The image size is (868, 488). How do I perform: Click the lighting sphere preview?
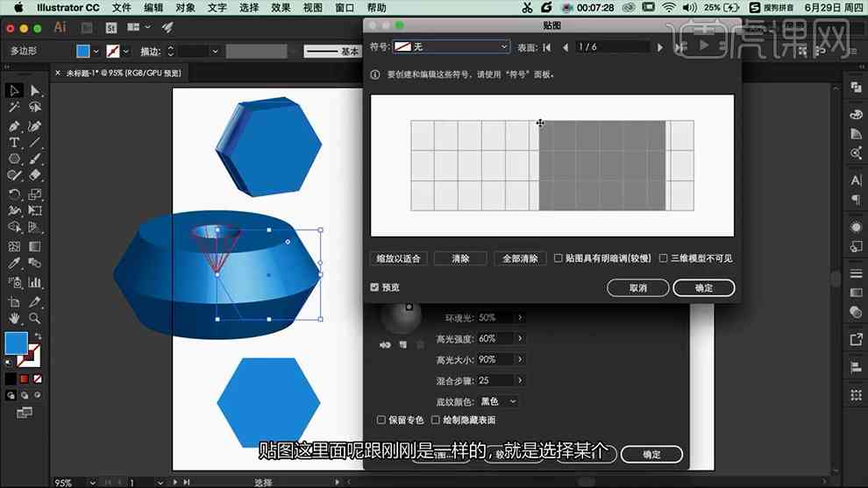401,316
